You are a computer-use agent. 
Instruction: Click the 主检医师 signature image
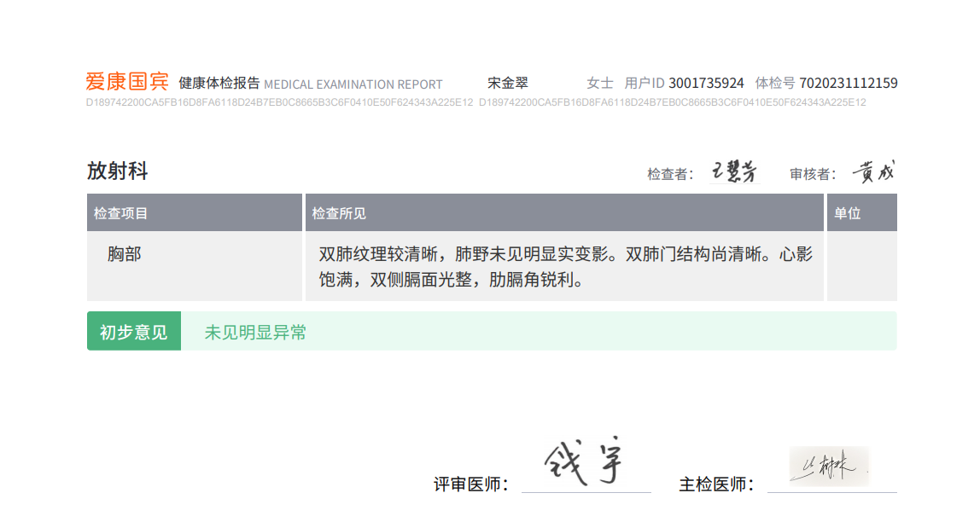(830, 467)
